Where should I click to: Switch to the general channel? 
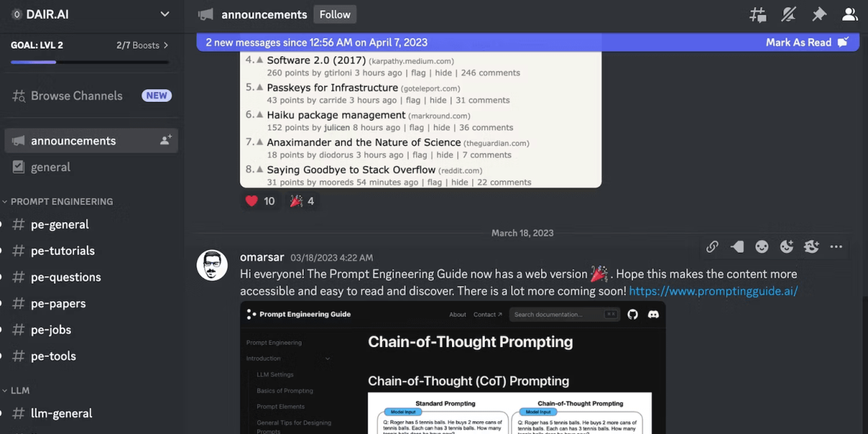click(x=50, y=167)
